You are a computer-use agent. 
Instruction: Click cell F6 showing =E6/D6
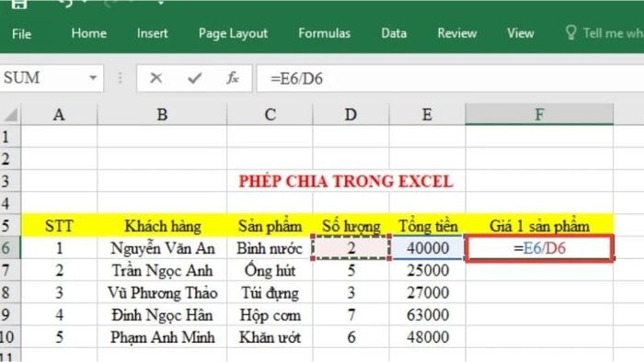539,248
